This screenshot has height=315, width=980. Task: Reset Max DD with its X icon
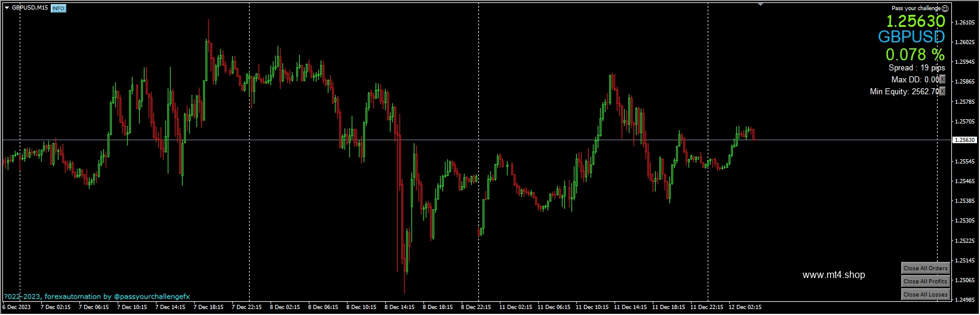pos(942,79)
